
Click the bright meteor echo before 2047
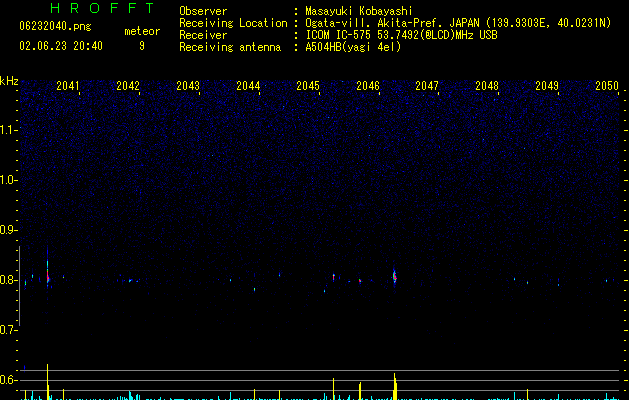point(394,276)
